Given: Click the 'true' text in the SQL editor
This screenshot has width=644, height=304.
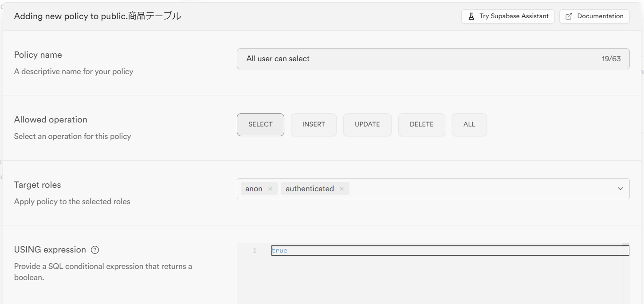Looking at the screenshot, I should point(279,251).
